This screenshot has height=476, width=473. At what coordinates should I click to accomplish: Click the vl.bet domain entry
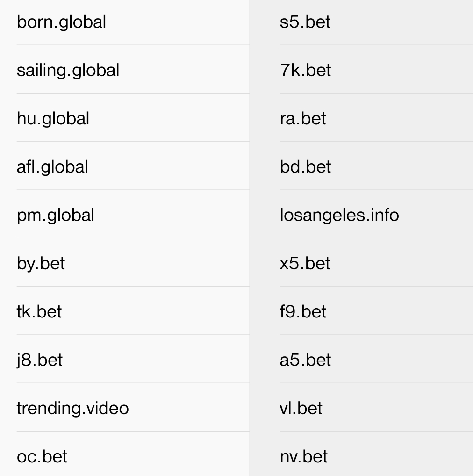point(301,408)
